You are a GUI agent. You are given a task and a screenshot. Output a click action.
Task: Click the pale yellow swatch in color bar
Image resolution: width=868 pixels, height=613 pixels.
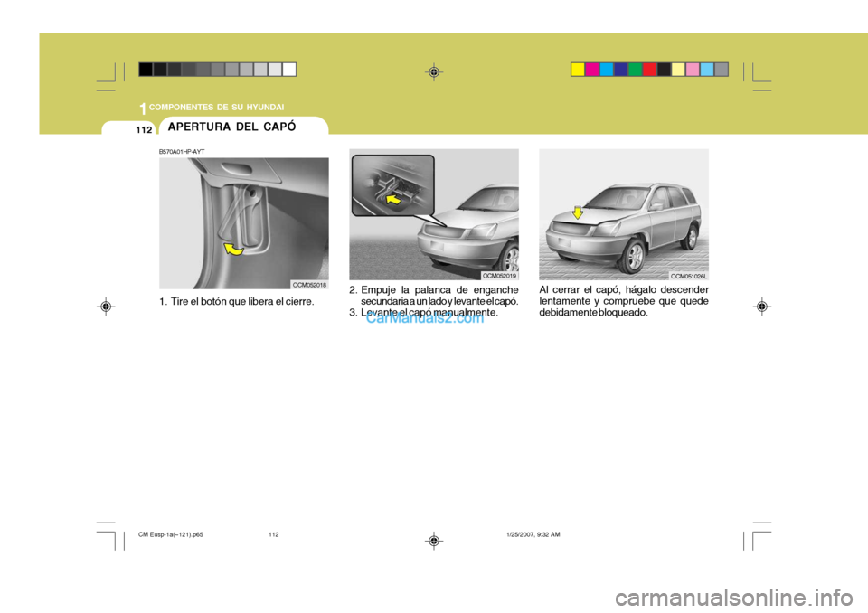point(678,70)
